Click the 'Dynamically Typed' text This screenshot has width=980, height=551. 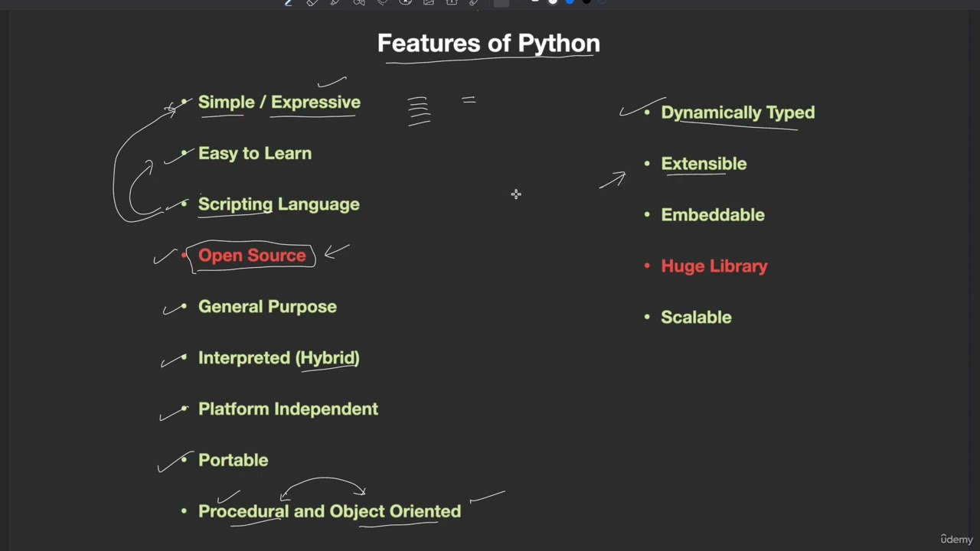(738, 112)
